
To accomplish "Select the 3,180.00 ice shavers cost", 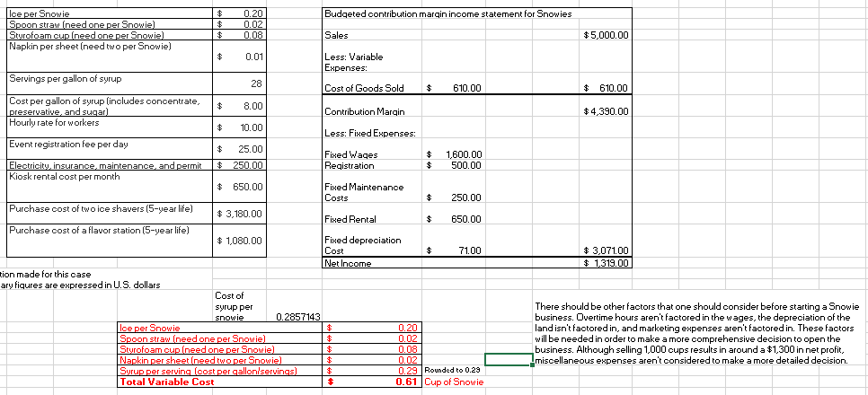I will point(240,213).
